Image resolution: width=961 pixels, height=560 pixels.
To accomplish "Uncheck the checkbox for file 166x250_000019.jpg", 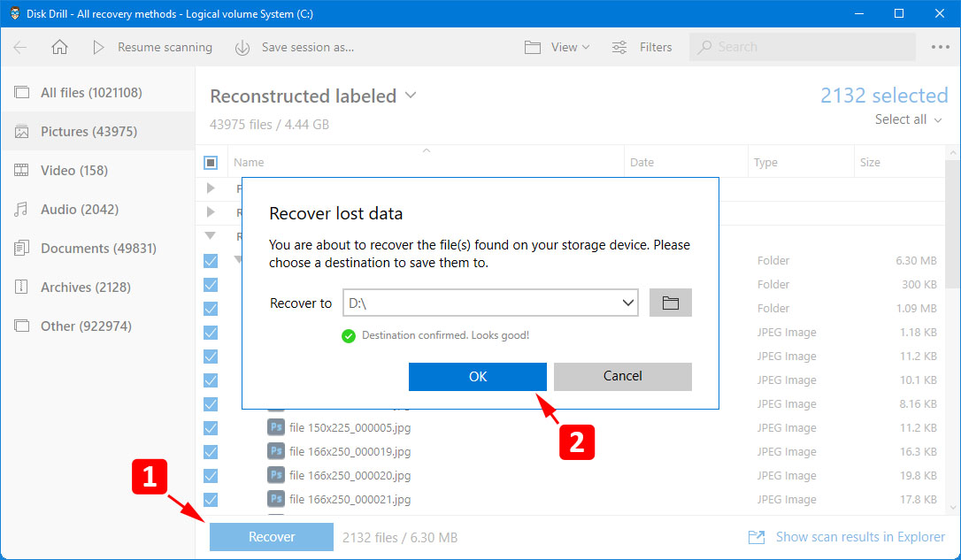I will pos(211,451).
